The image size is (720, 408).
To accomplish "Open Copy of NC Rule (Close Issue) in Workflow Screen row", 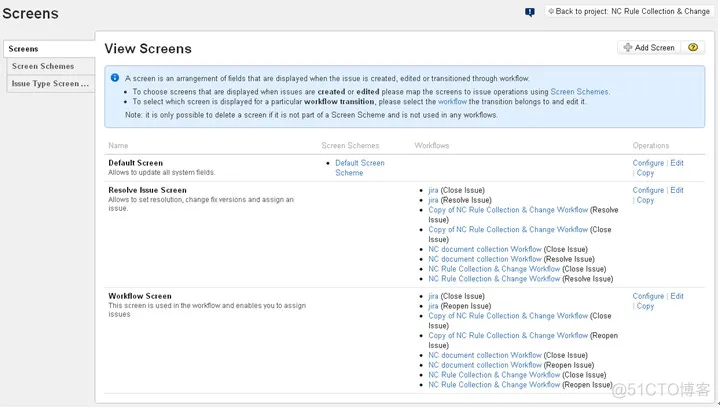I will click(508, 316).
